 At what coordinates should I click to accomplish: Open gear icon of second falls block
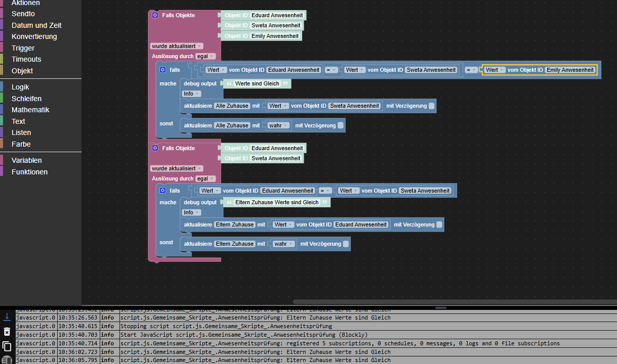pos(162,191)
